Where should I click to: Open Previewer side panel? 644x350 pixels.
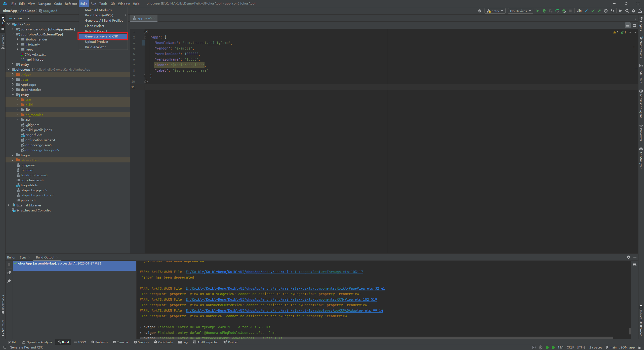641,133
